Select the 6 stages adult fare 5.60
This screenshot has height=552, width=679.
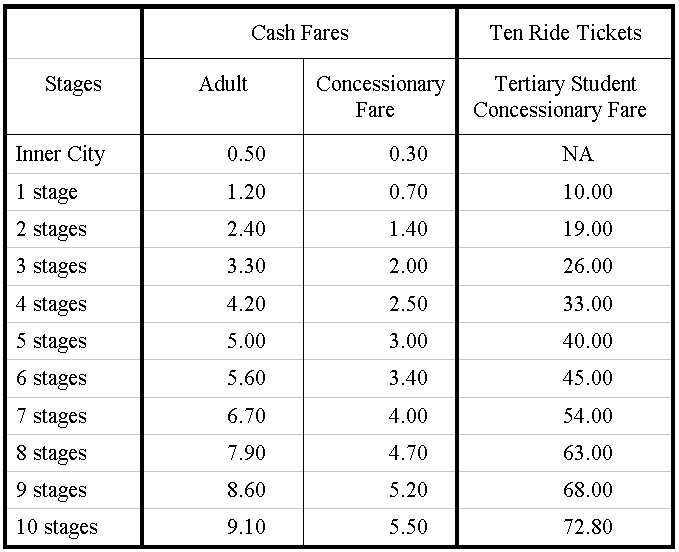tap(246, 378)
